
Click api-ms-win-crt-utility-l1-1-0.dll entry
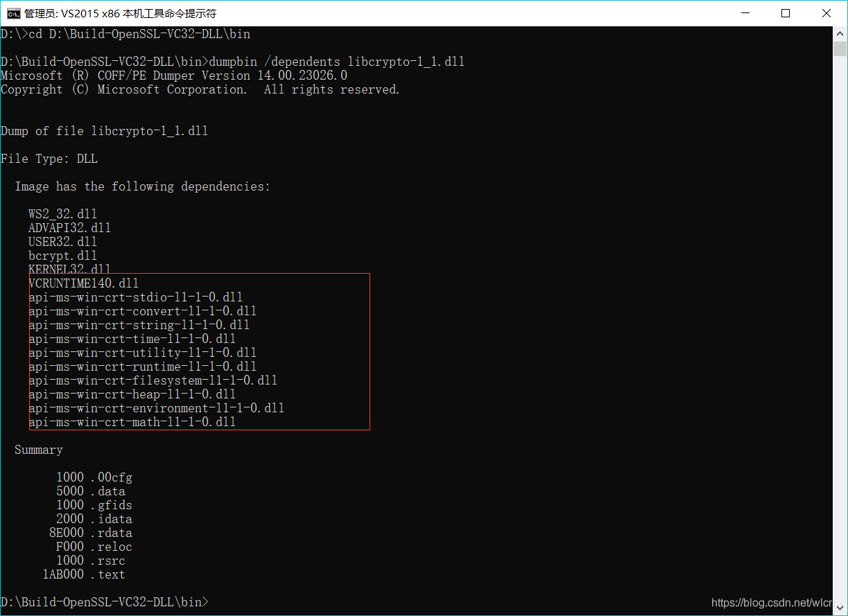coord(143,353)
